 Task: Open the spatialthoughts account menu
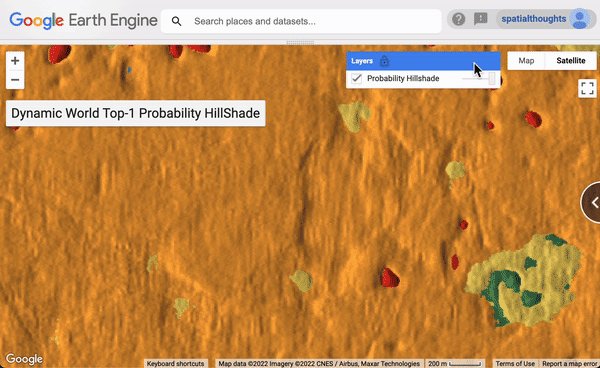(x=534, y=19)
